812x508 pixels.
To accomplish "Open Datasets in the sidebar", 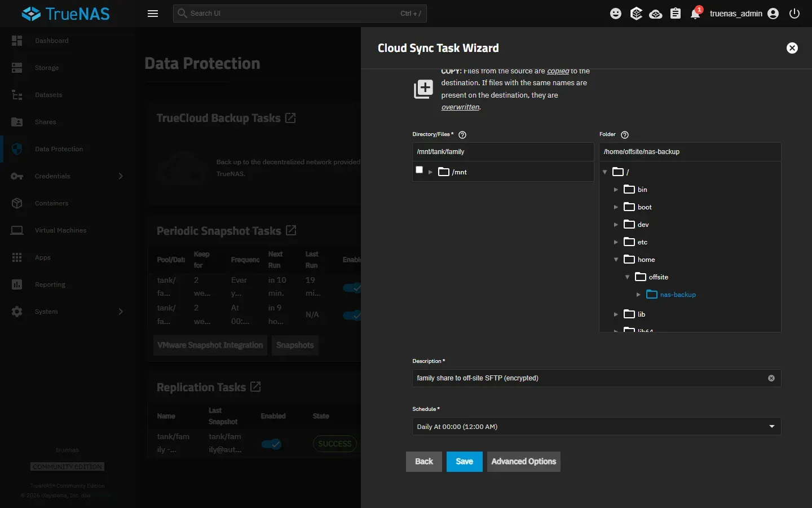I will (68, 95).
